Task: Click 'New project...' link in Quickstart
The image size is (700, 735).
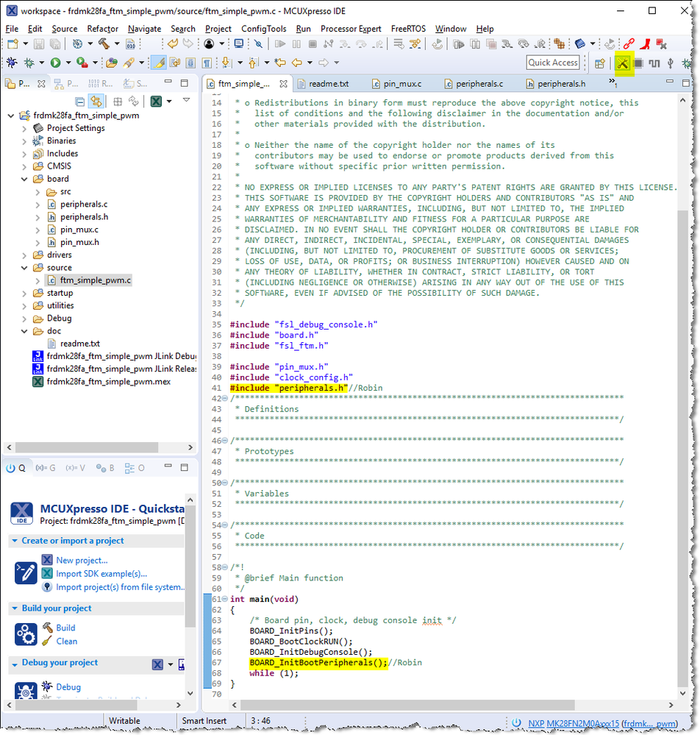Action: click(82, 561)
